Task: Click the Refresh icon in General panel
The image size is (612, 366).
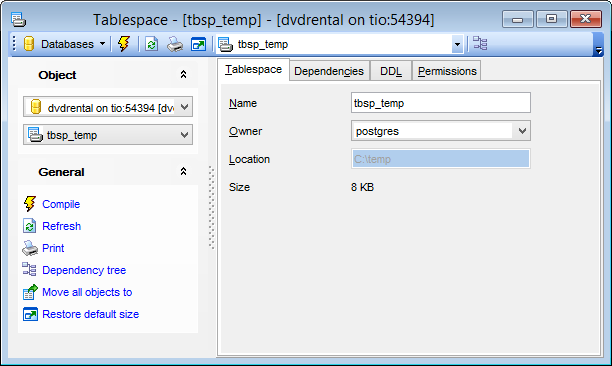Action: click(x=30, y=226)
